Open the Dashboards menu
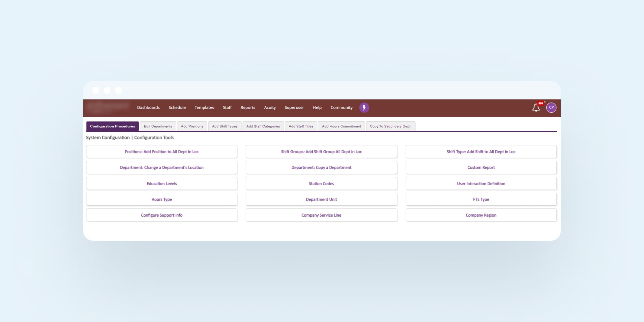This screenshot has height=322, width=644. (x=148, y=108)
